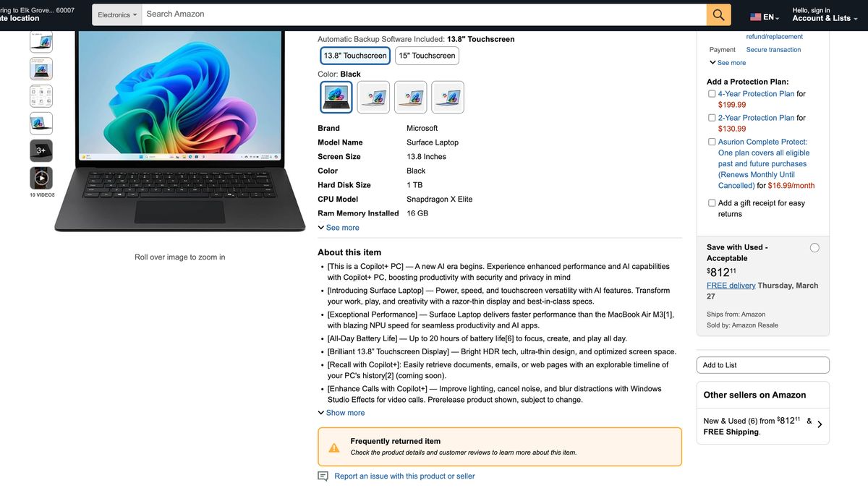Choose the Black color swatch
The height and width of the screenshot is (488, 868).
click(x=336, y=97)
